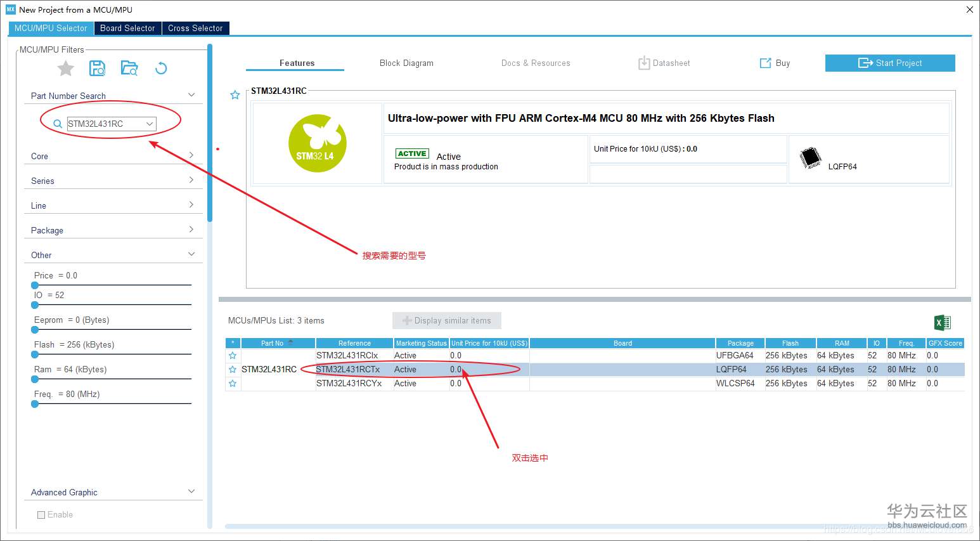Click the Part Number Search input field
Screen dimensions: 980x541
(105, 124)
